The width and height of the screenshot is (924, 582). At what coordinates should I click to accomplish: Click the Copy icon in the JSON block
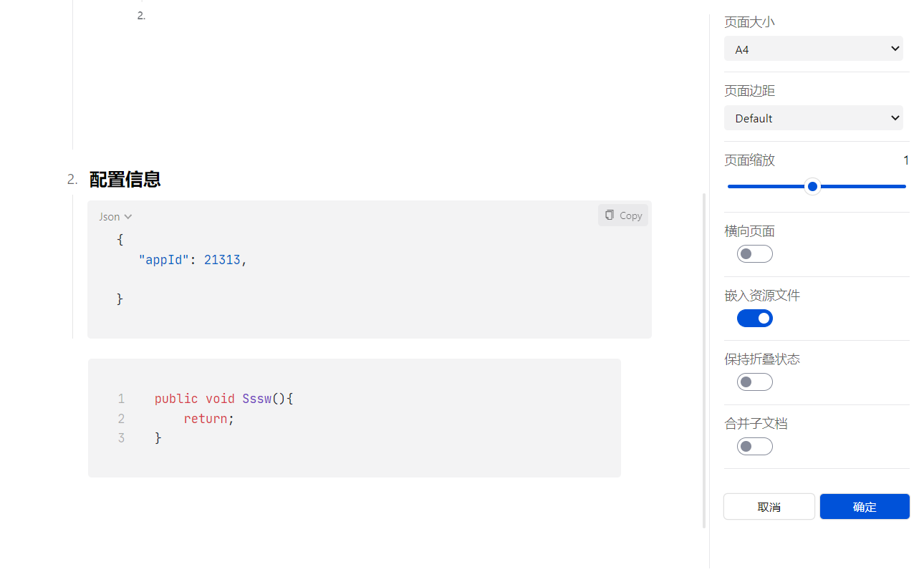coord(610,215)
